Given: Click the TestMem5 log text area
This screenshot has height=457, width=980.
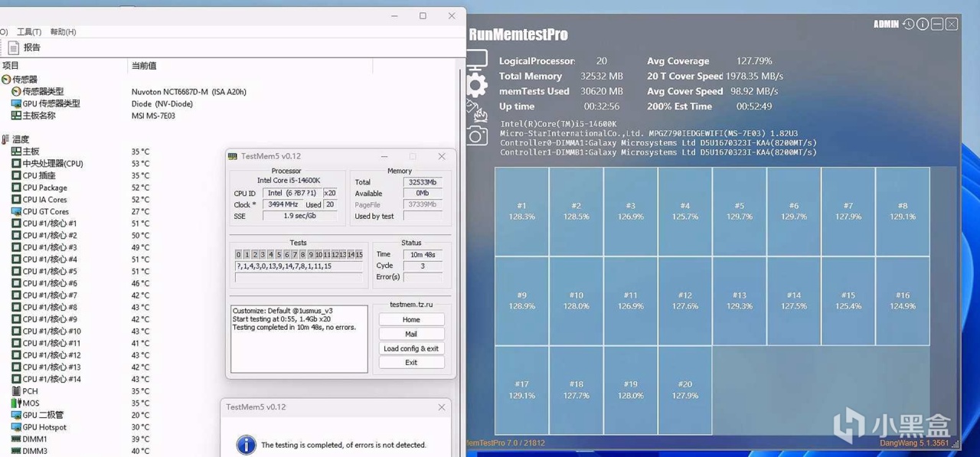Looking at the screenshot, I should [x=299, y=339].
